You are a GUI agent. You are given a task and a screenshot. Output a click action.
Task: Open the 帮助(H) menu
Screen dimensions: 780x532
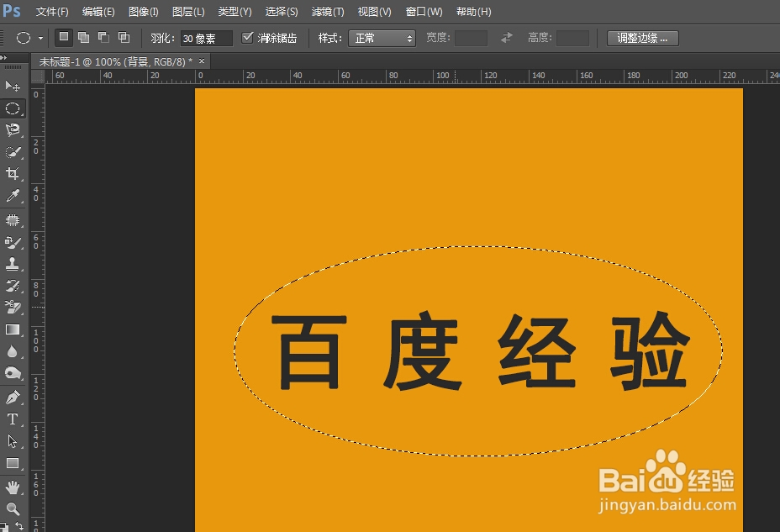click(473, 12)
